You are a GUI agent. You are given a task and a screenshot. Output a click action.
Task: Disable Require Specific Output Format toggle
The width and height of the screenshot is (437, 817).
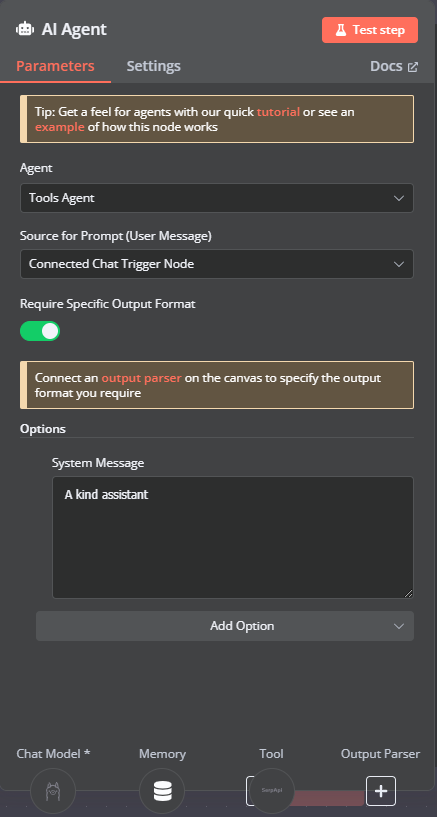tap(40, 331)
